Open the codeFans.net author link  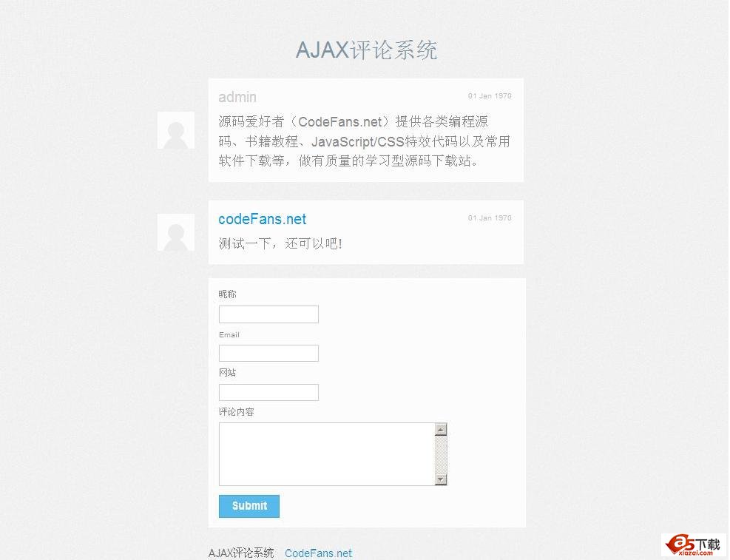click(x=262, y=219)
